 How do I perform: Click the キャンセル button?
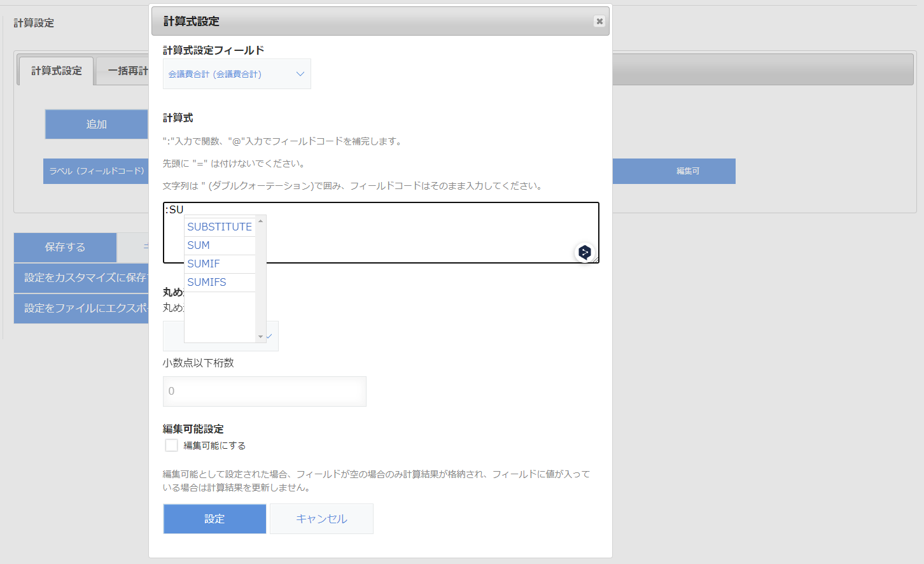[321, 519]
